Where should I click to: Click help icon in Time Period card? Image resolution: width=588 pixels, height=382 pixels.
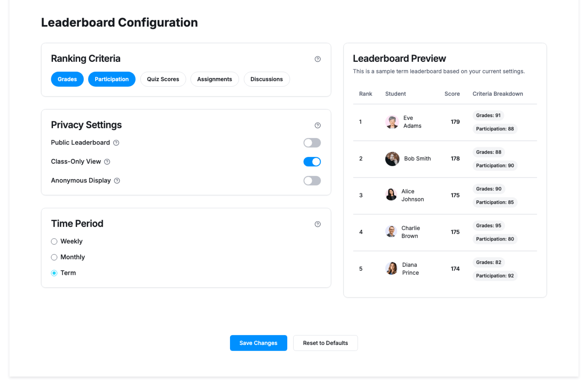(318, 224)
